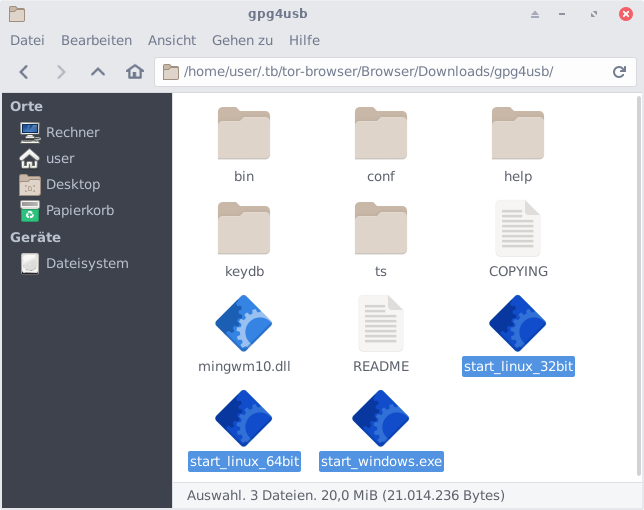Open the Ansicht menu

pos(172,40)
